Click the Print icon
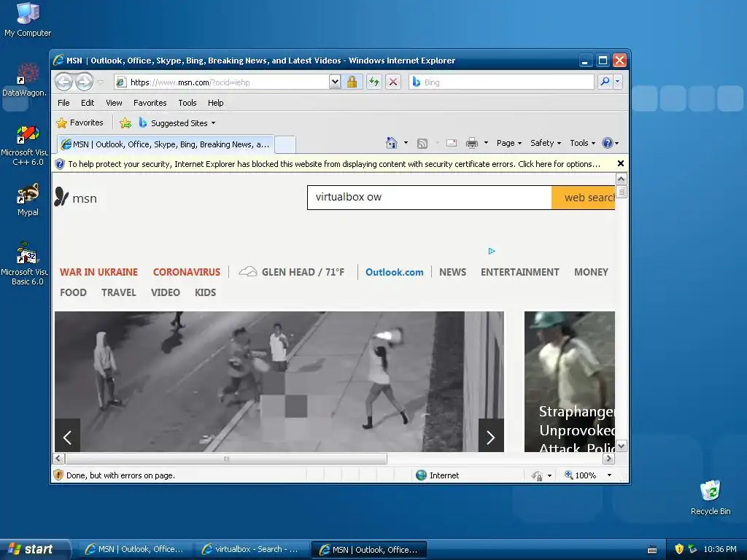 (472, 143)
